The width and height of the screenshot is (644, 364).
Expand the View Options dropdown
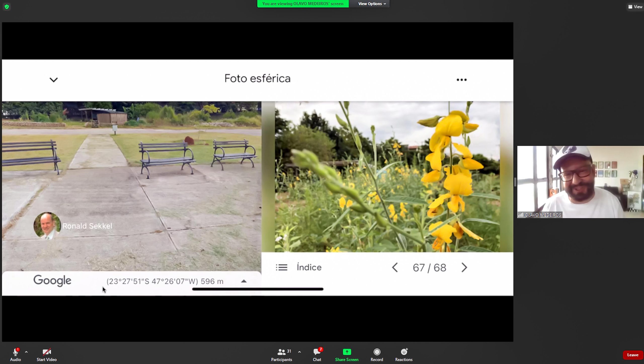point(372,4)
